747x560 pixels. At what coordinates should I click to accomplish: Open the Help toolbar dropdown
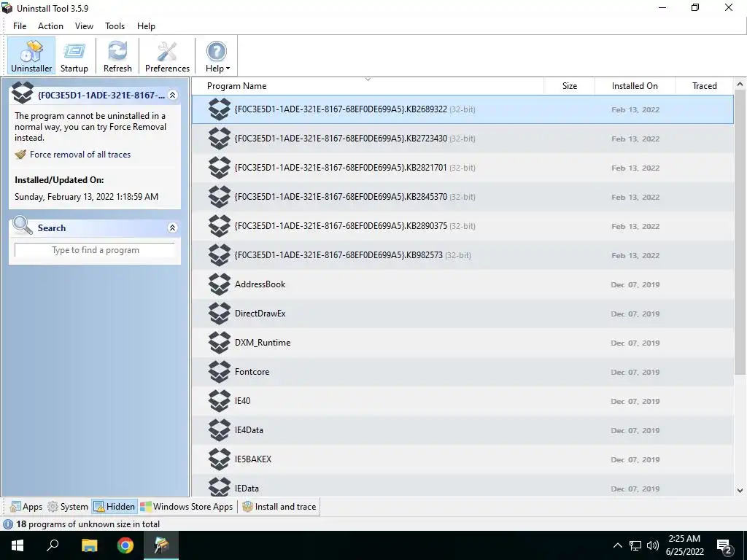[x=217, y=55]
